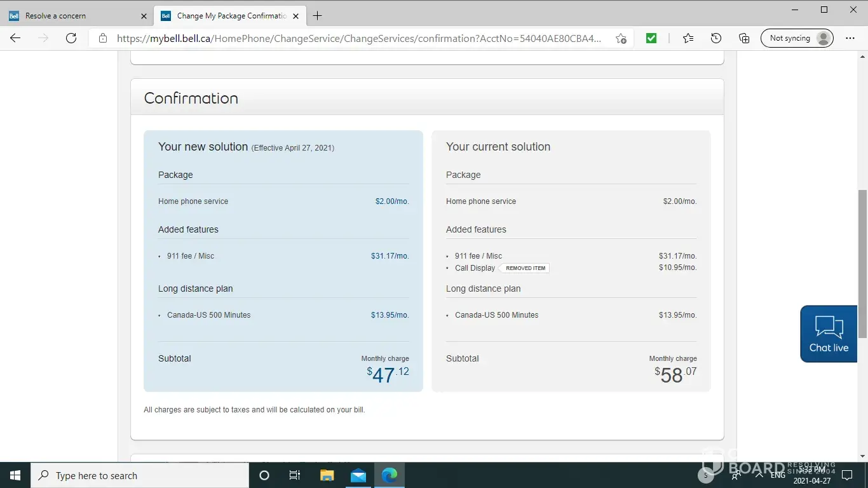Click the address bar URL field

point(359,38)
